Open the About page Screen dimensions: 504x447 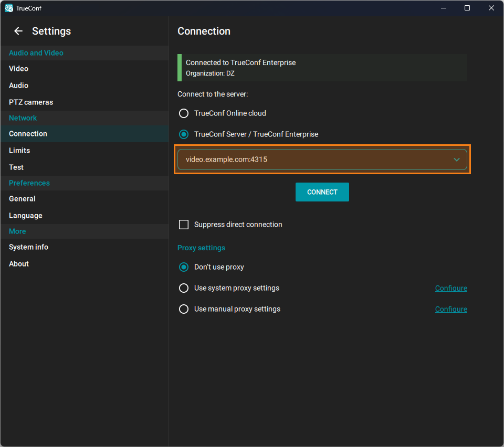tap(85, 264)
